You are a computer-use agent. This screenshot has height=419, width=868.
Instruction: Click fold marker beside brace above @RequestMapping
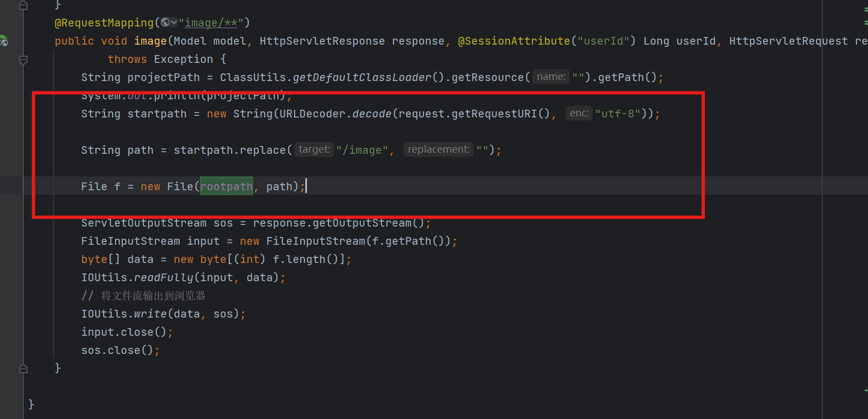pyautogui.click(x=23, y=5)
